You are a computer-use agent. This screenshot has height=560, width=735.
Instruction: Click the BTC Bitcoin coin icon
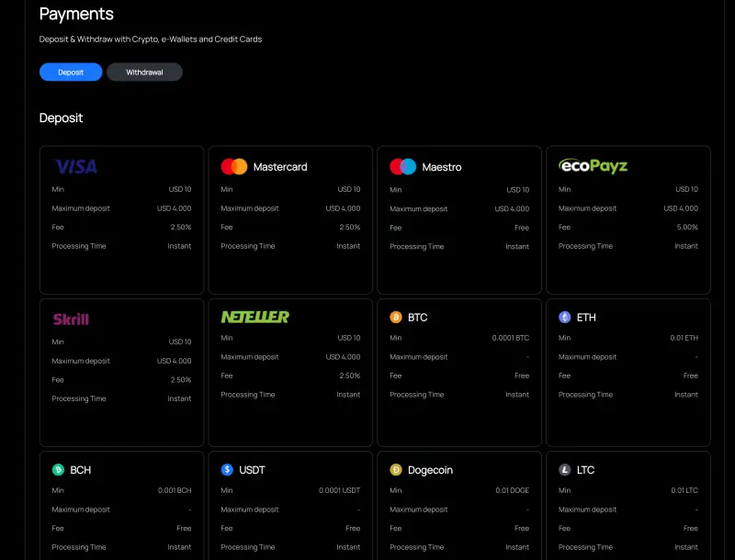pyautogui.click(x=396, y=317)
